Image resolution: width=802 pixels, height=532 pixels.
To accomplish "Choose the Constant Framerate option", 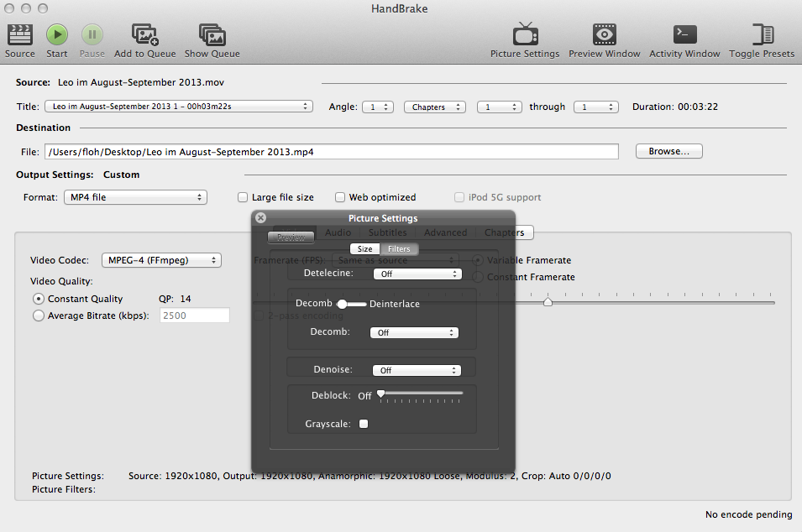I will coord(477,277).
